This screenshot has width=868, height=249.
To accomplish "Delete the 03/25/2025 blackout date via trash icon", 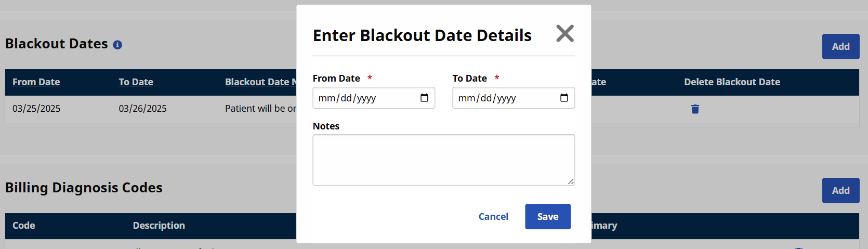I will (695, 109).
